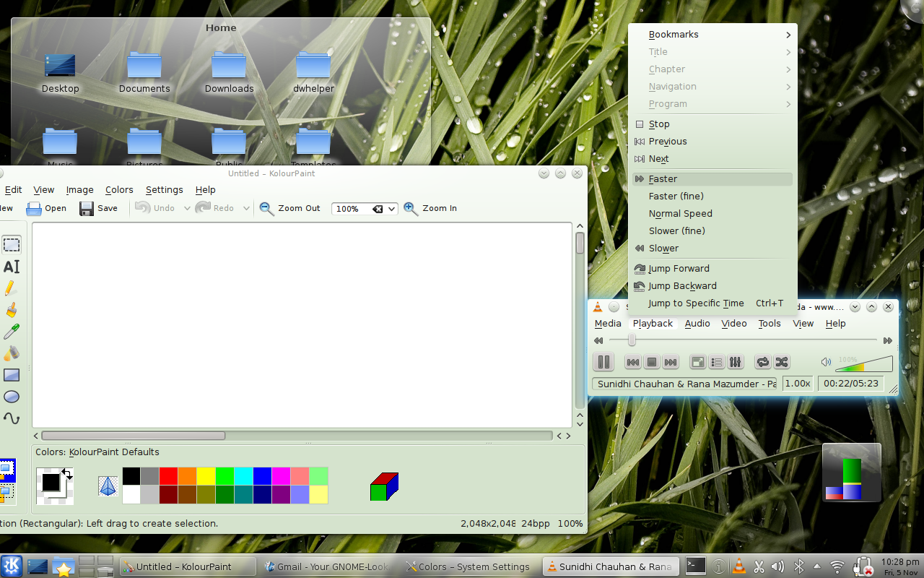
Task: Open the Audio menu in VLC
Action: pos(697,324)
